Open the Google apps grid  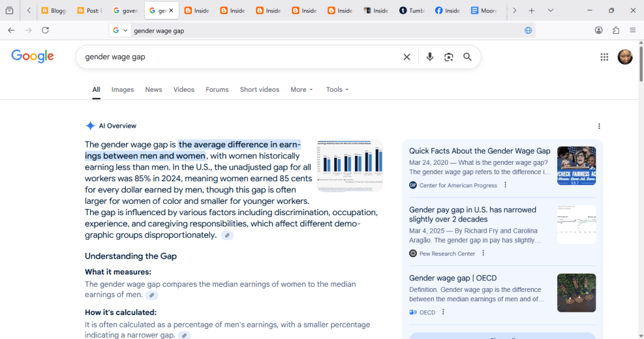(x=604, y=57)
